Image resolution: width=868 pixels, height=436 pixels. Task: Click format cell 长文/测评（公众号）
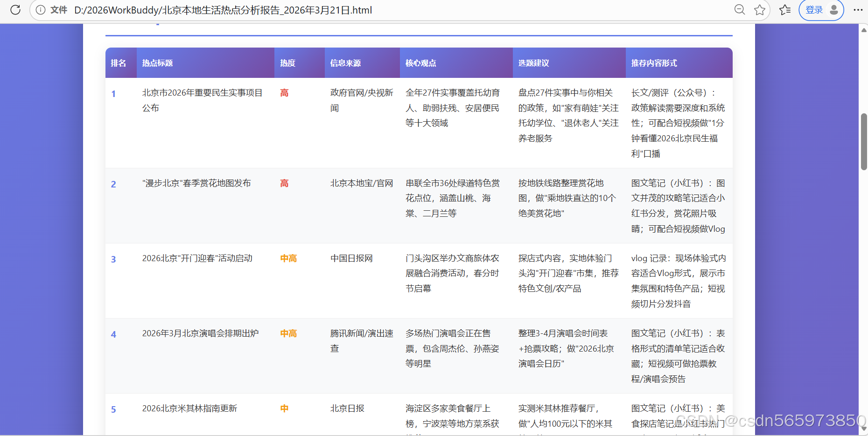pos(678,123)
